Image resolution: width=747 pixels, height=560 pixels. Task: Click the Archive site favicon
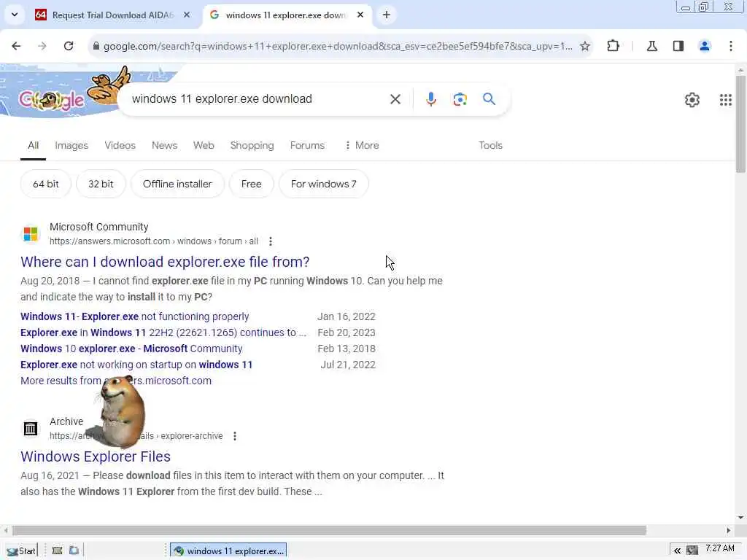coord(31,429)
